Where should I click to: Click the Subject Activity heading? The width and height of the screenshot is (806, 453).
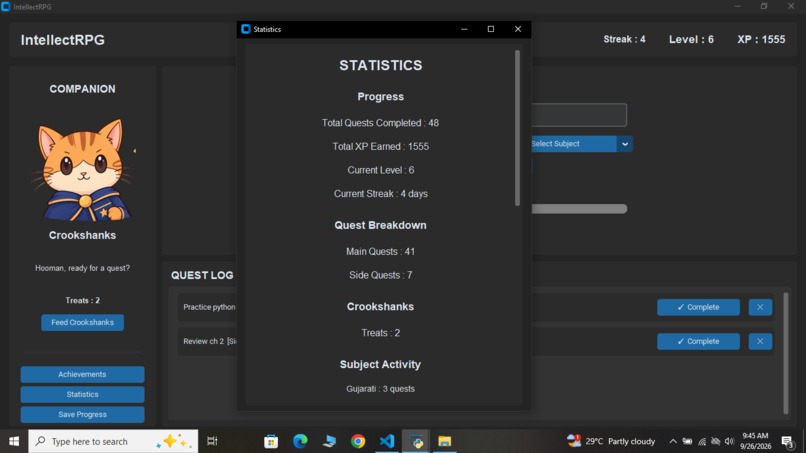point(380,365)
